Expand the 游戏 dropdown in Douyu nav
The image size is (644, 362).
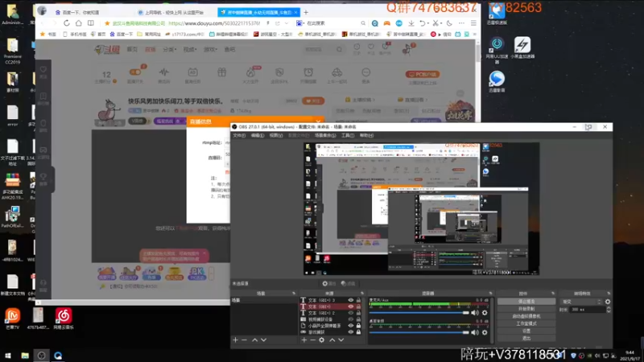coord(210,50)
